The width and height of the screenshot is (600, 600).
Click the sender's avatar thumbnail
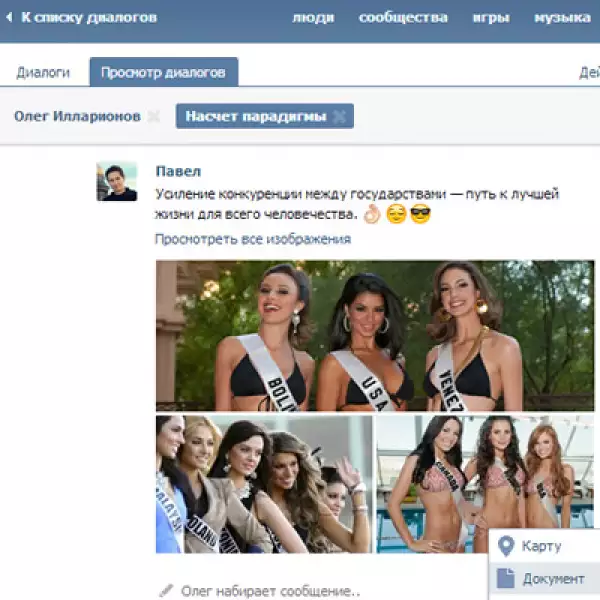[116, 181]
